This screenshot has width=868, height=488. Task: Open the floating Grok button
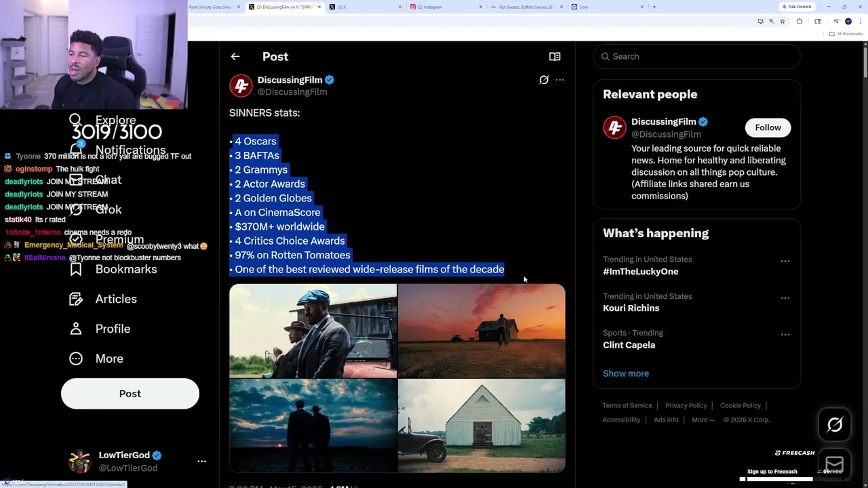(835, 425)
